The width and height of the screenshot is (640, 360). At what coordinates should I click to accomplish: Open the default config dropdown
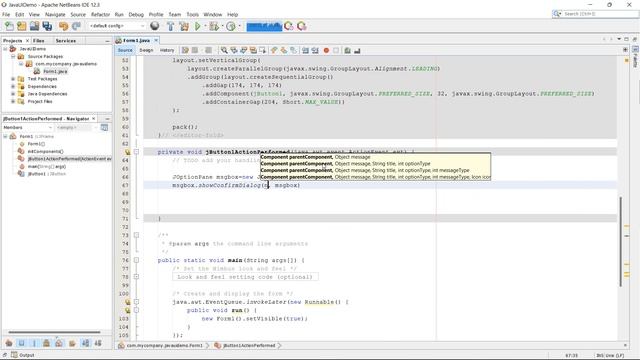tap(117, 26)
